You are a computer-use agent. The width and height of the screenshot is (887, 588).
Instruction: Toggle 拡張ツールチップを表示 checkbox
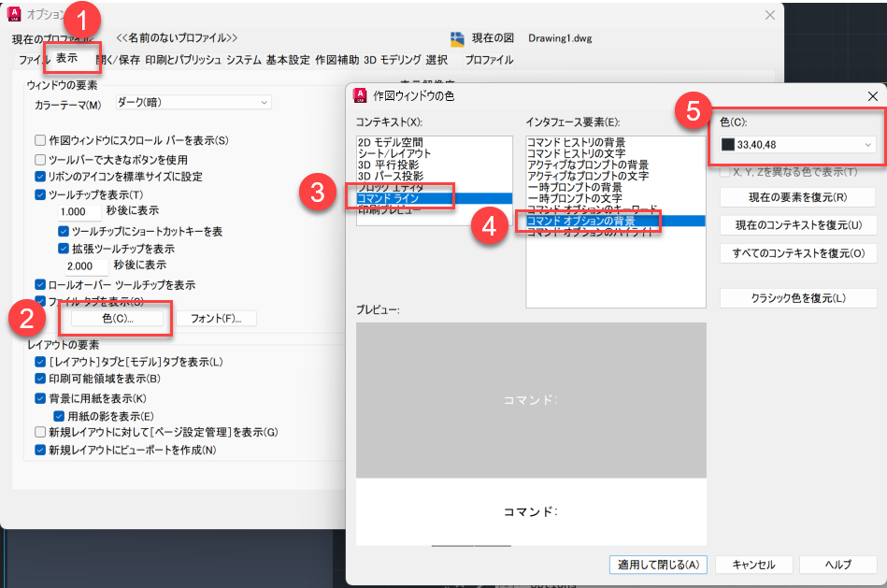[64, 249]
